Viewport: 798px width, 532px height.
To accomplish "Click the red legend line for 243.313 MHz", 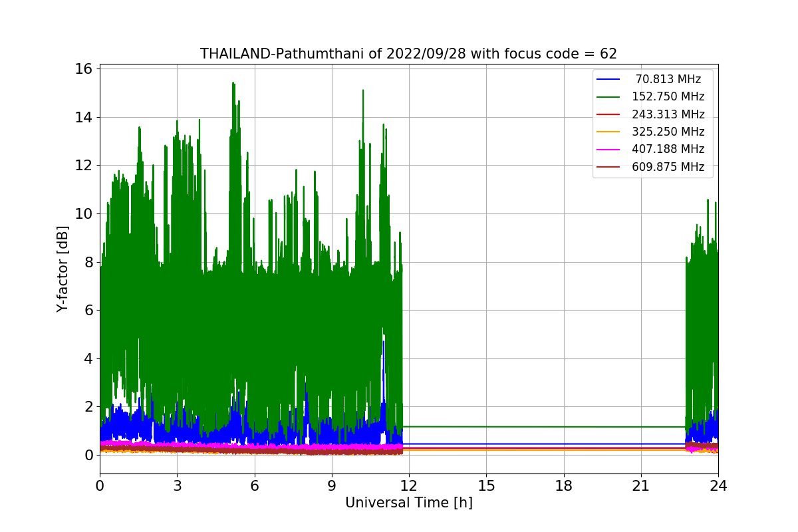I will [608, 114].
